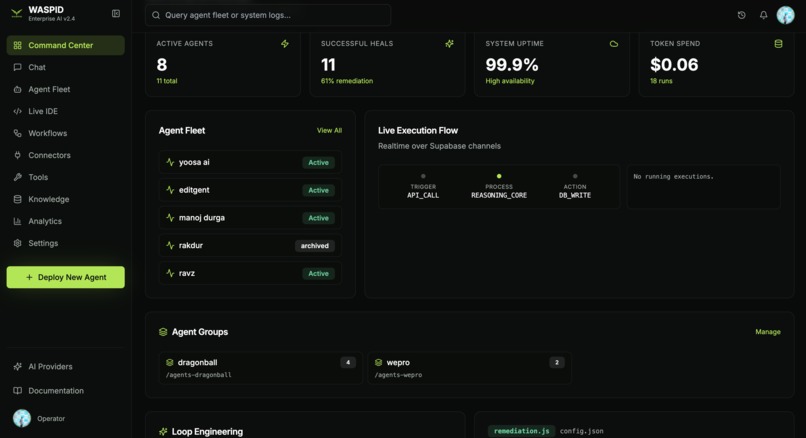
Task: Click the ACTION DB_WRITE flow node
Action: point(575,187)
